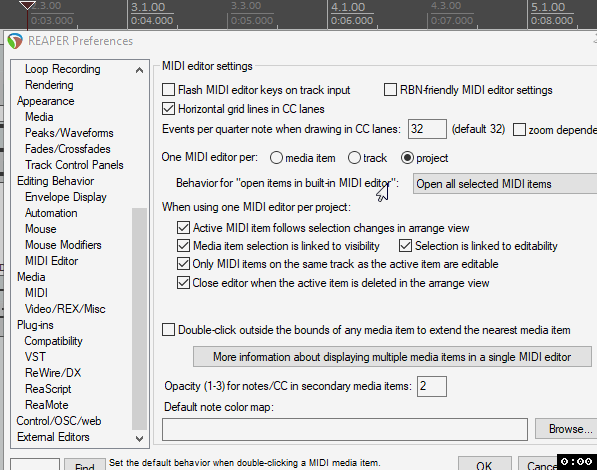Select one MIDI editor per track
This screenshot has width=597, height=470.
(x=354, y=158)
